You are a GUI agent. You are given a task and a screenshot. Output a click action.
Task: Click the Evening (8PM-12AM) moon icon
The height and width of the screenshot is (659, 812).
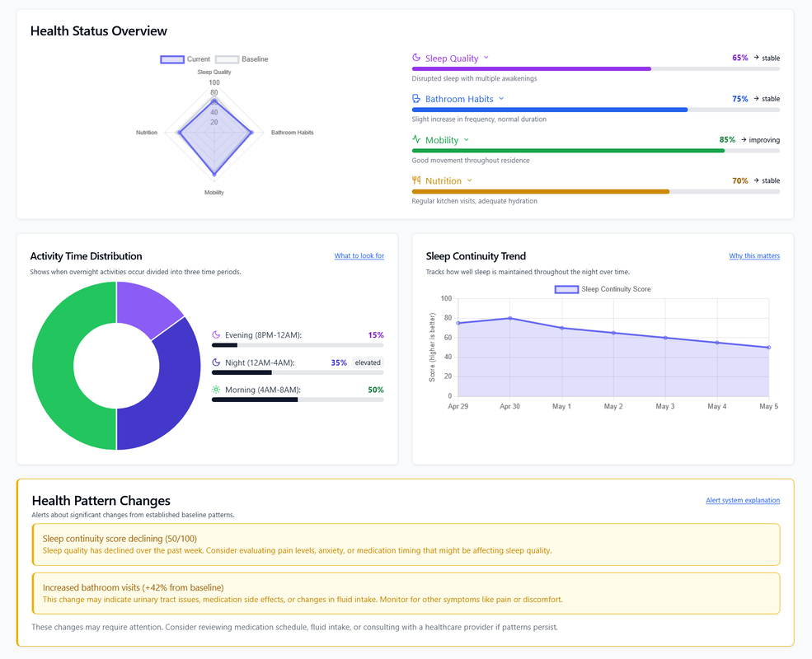(216, 334)
